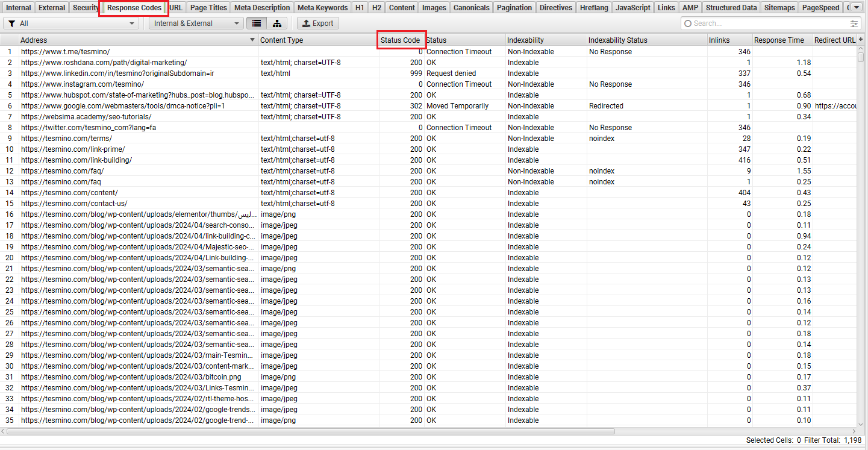Click the filter funnel All dropdown

coord(71,23)
